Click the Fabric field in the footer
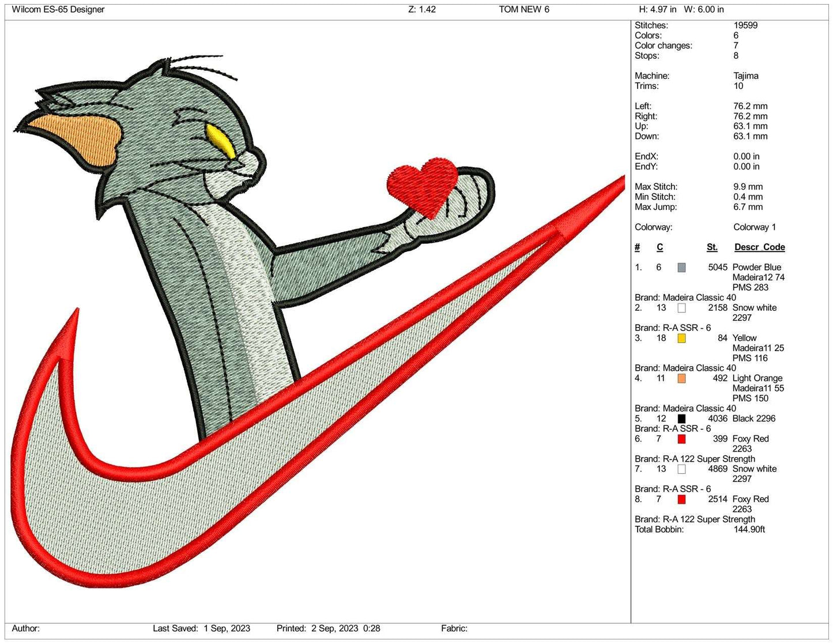833x644 pixels. 455,628
